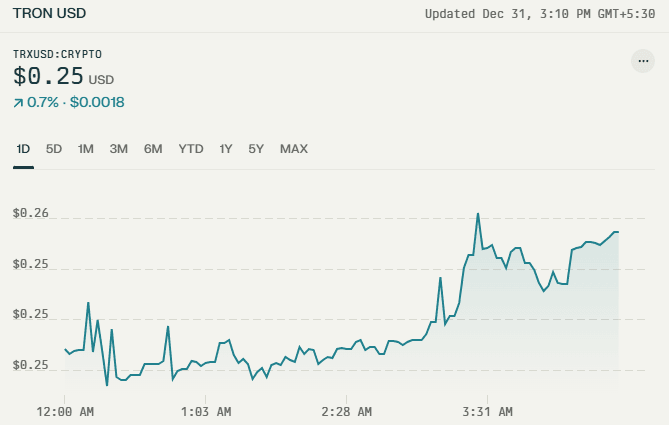This screenshot has height=425, width=669.
Task: Click the 2:28 AM axis label
Action: [x=346, y=412]
